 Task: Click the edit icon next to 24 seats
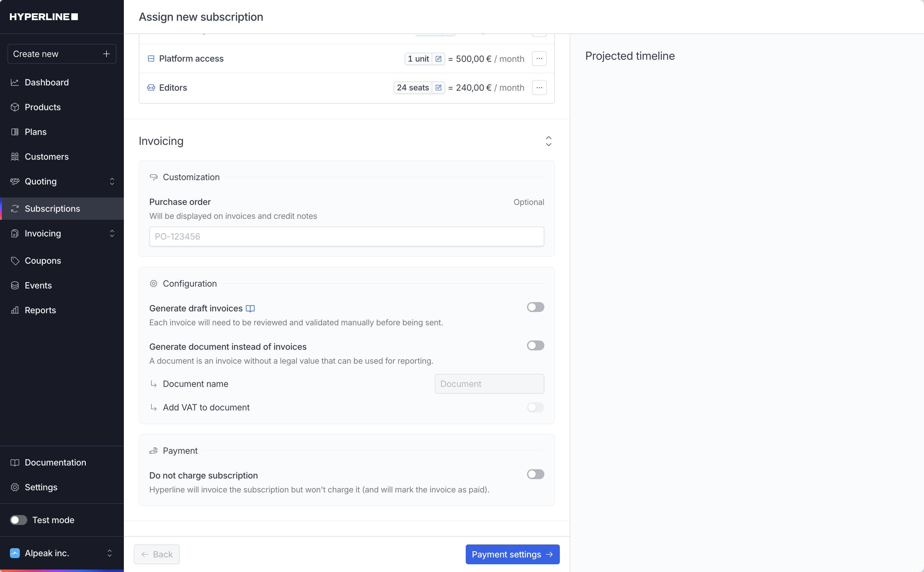(438, 87)
